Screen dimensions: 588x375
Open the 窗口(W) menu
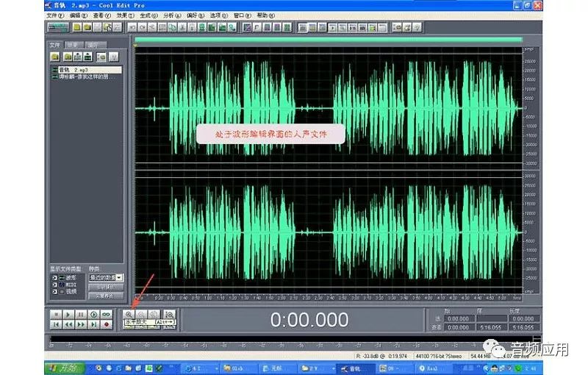point(242,15)
